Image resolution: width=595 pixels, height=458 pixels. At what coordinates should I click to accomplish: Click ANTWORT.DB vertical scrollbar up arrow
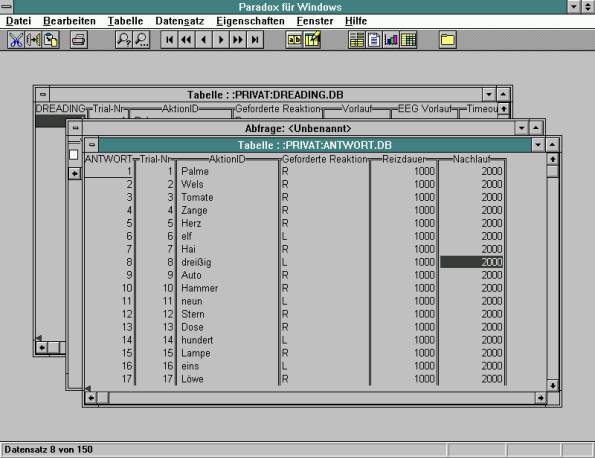pos(552,159)
